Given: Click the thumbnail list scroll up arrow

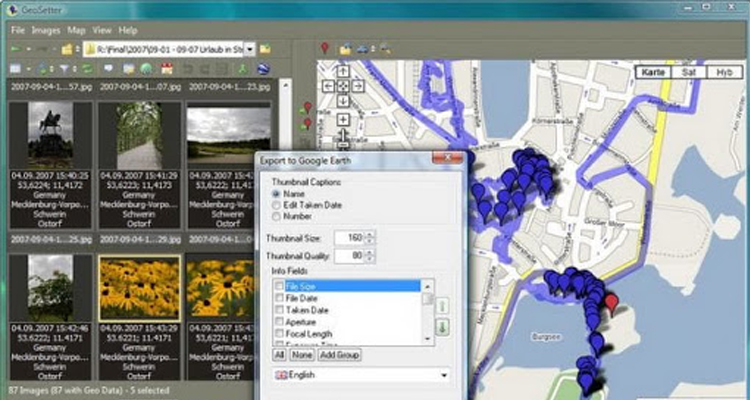Looking at the screenshot, I should click(x=285, y=86).
